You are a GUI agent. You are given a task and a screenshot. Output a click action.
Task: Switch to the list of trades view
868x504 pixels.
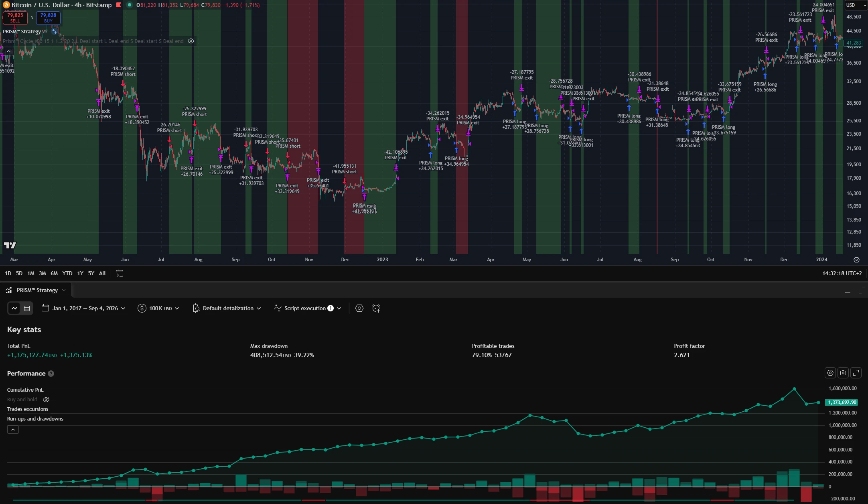pos(27,308)
